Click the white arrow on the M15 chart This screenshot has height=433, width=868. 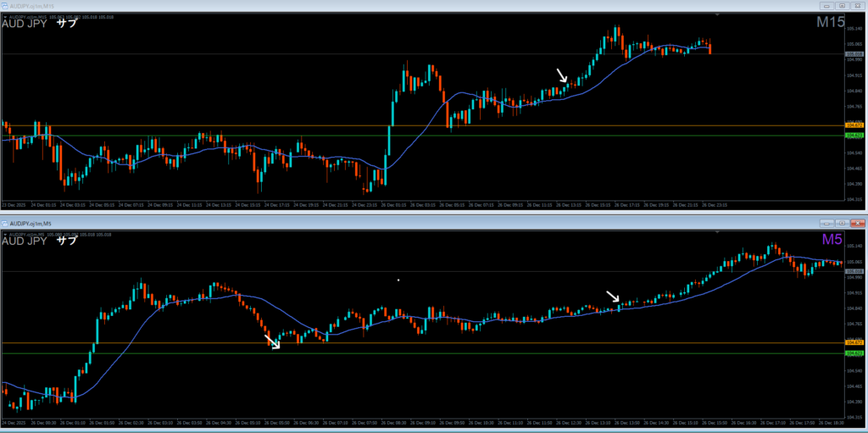(x=562, y=75)
